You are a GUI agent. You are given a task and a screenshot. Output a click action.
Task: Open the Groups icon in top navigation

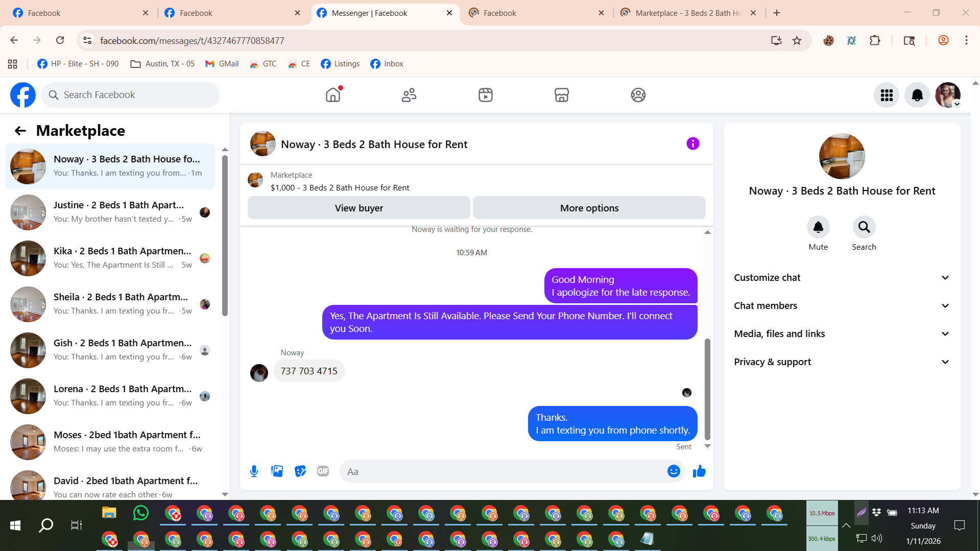click(x=638, y=95)
